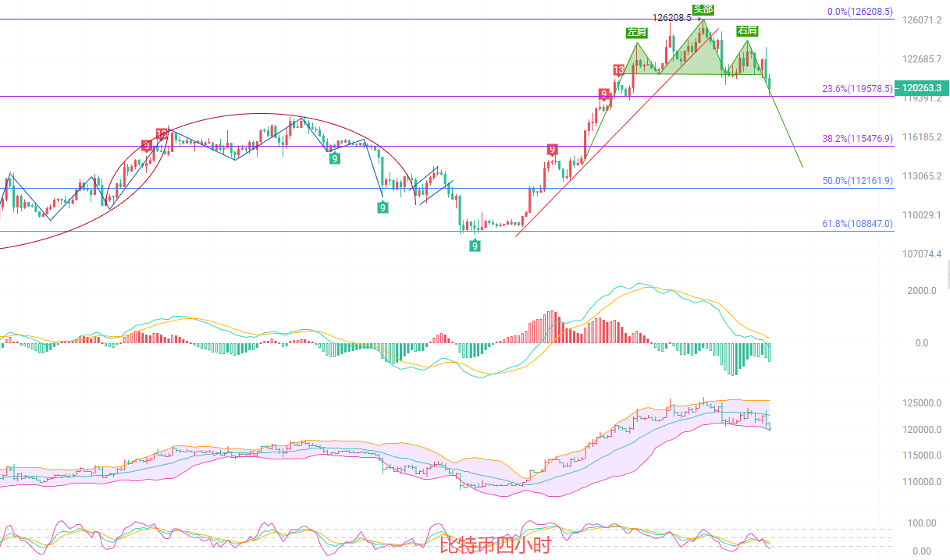The image size is (950, 560).
Task: Click the 23.6%(119578.5) Fibonacci level label
Action: coord(857,89)
